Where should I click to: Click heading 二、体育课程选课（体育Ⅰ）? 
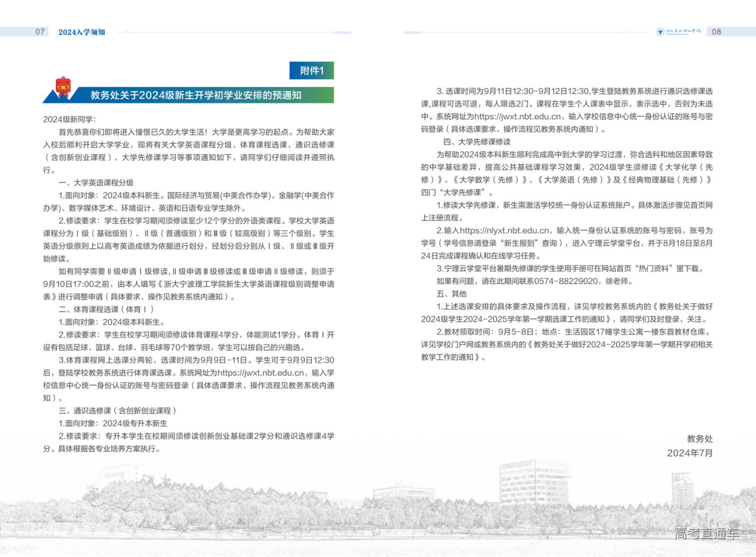106,309
